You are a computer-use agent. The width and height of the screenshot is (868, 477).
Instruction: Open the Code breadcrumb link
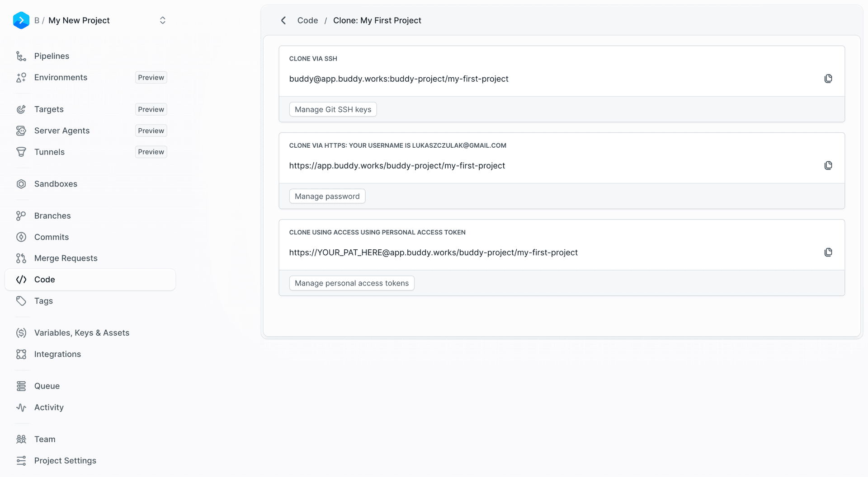pyautogui.click(x=307, y=20)
